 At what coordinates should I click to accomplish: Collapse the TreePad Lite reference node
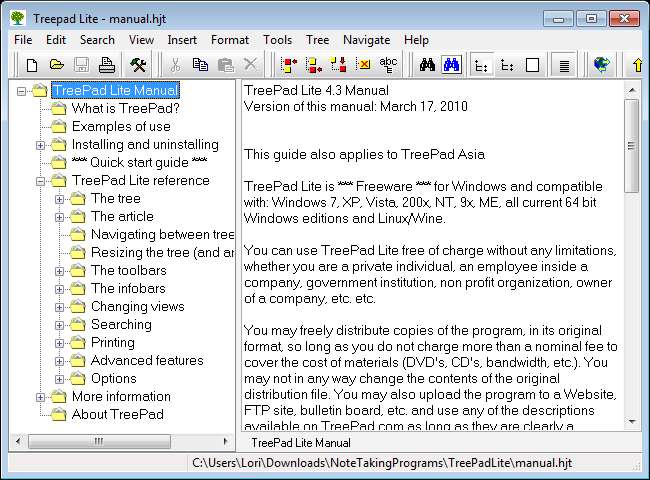40,181
